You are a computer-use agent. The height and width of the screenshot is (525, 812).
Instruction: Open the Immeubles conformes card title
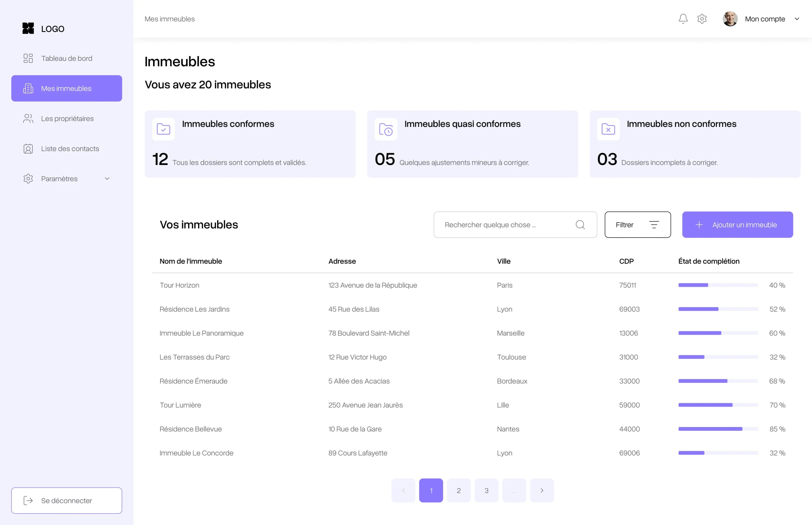[228, 124]
